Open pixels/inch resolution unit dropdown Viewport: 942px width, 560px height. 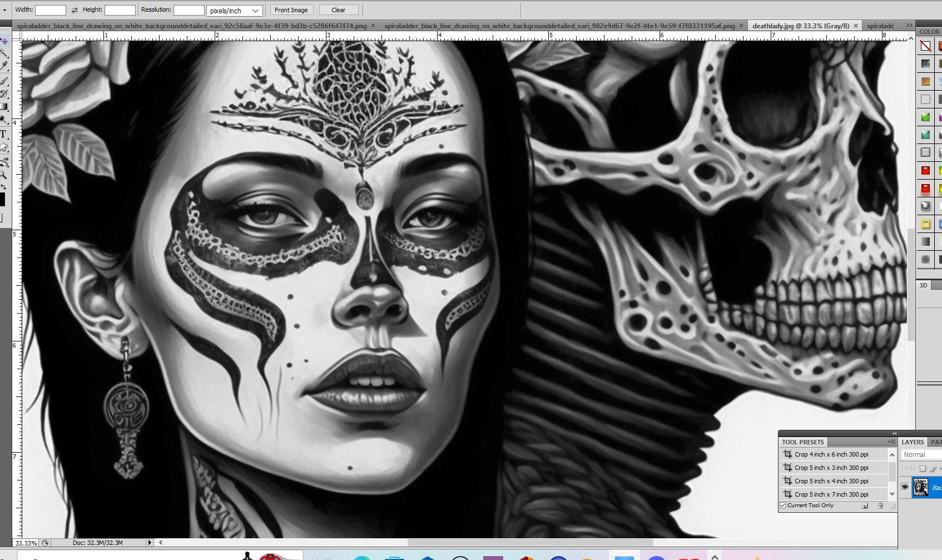(235, 11)
